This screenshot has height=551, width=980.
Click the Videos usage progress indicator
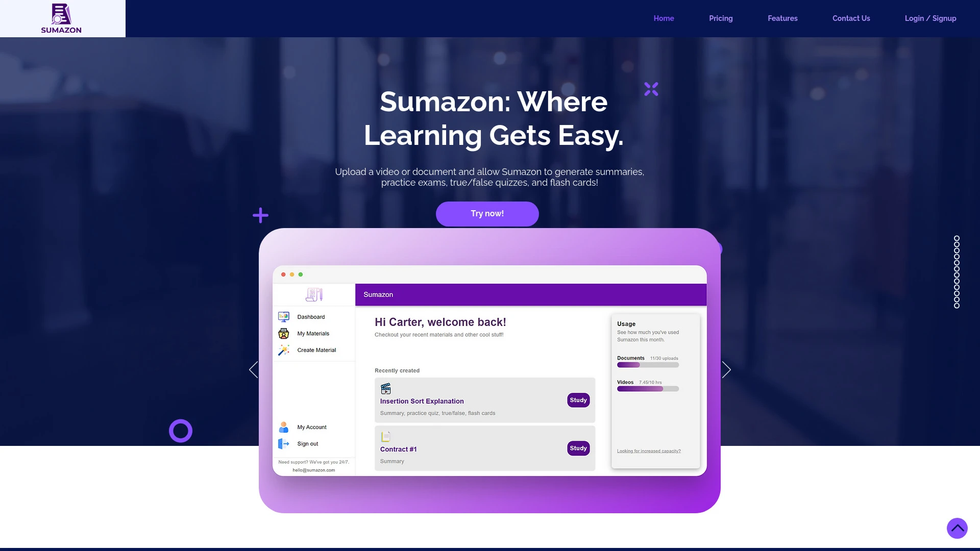648,389
